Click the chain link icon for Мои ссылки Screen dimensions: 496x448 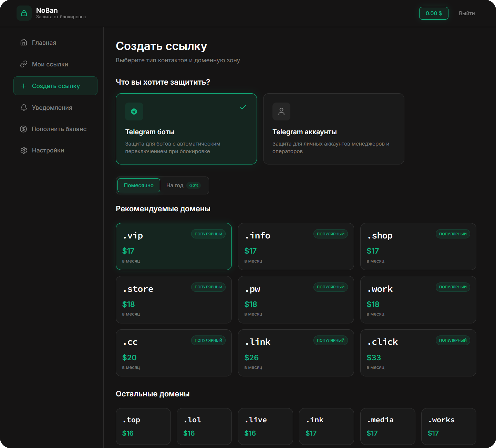pyautogui.click(x=24, y=64)
